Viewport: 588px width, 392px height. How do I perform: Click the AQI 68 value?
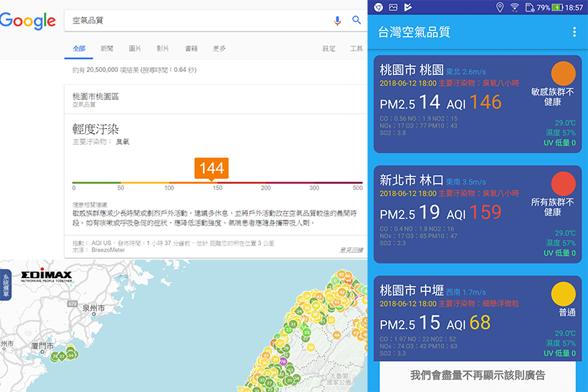(x=480, y=323)
